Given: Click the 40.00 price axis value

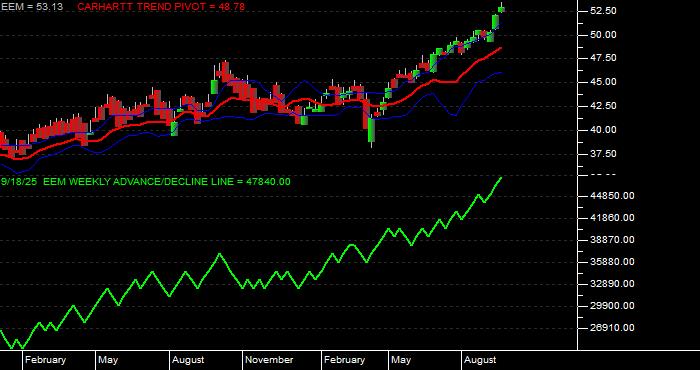Looking at the screenshot, I should tap(603, 130).
